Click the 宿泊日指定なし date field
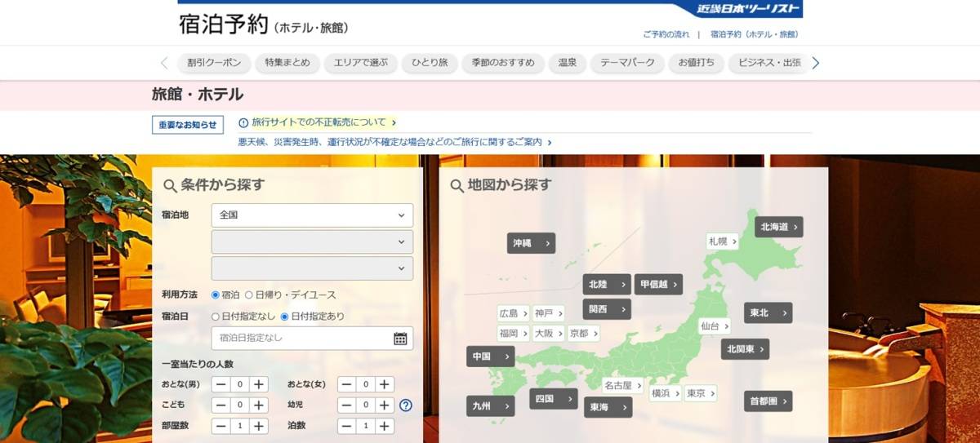This screenshot has width=980, height=443. tap(312, 338)
